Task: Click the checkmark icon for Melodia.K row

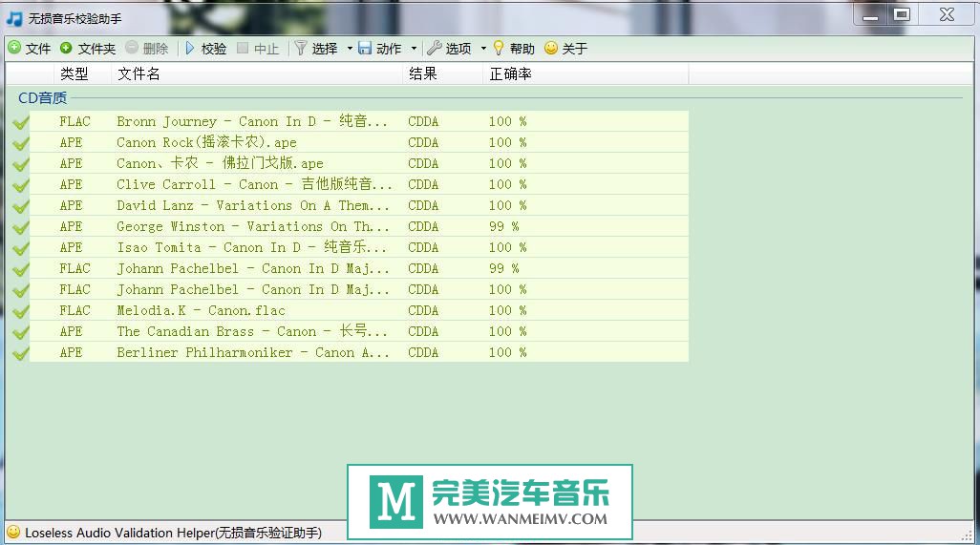Action: (21, 311)
